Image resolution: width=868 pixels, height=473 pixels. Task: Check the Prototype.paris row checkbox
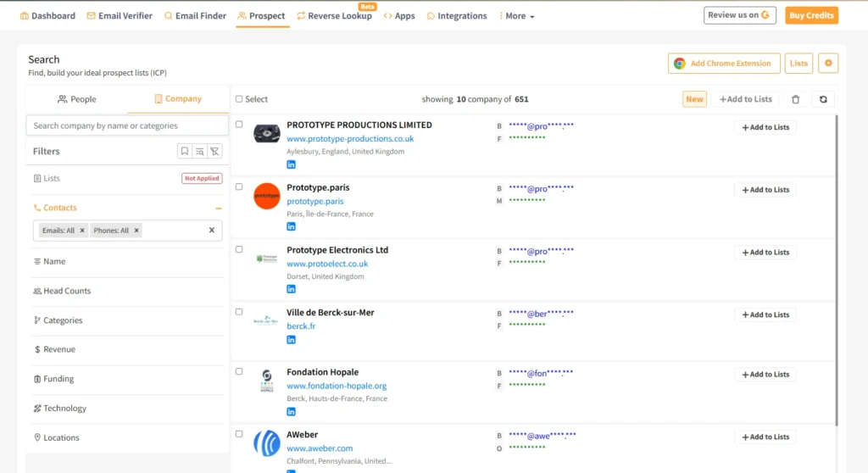[x=239, y=187]
